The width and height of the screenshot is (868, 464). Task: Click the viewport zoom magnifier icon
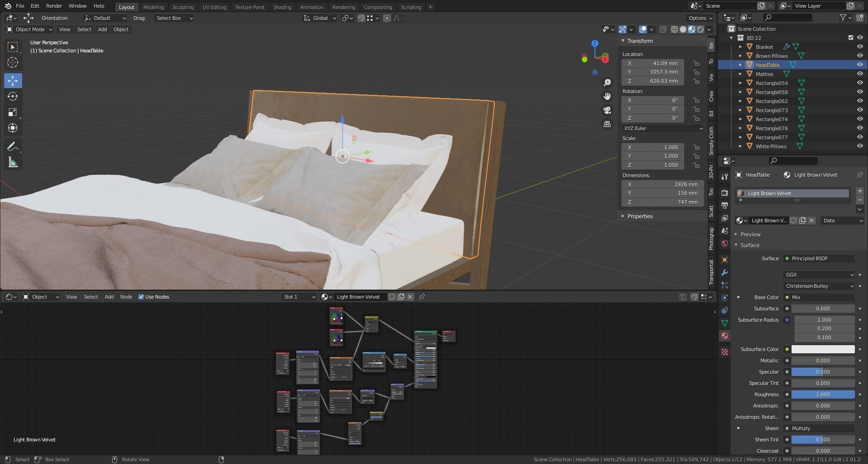click(607, 82)
